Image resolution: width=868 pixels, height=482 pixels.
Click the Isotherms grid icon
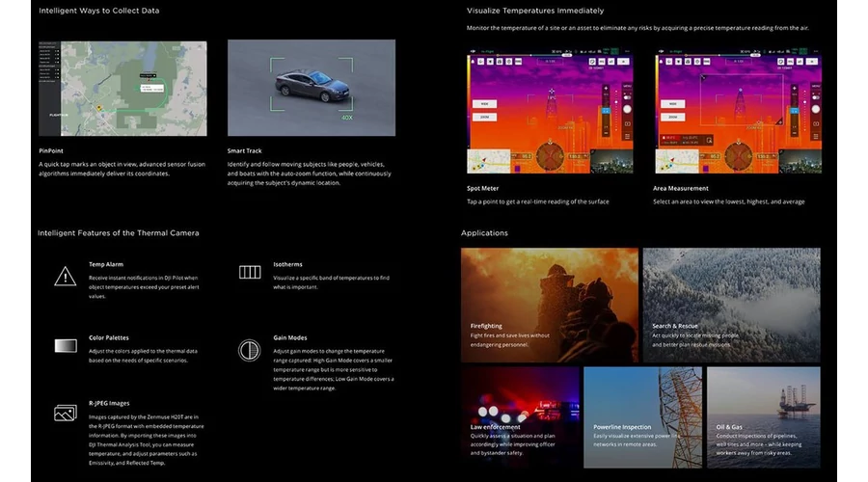click(x=250, y=273)
